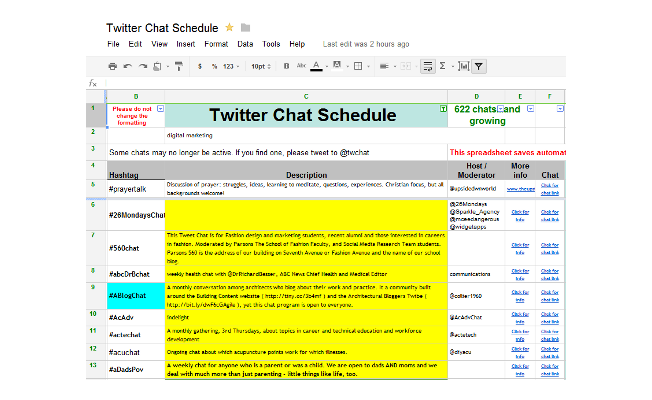Click the clipboard paste icon
652x400 pixels.
(x=157, y=66)
